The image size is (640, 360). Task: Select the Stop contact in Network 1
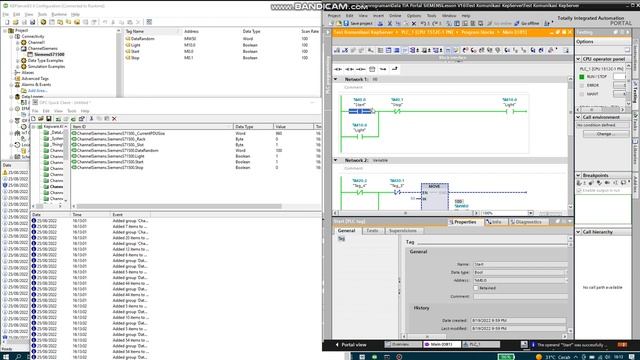click(x=397, y=111)
